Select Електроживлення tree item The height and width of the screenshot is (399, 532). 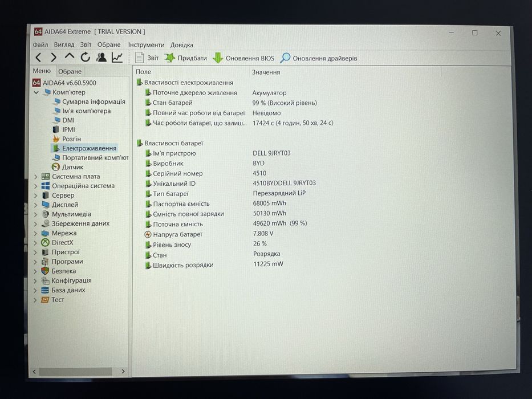(84, 148)
